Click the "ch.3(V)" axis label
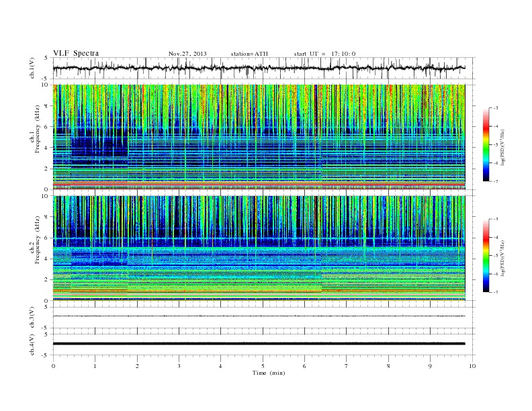The height and width of the screenshot is (411, 532). [32, 318]
